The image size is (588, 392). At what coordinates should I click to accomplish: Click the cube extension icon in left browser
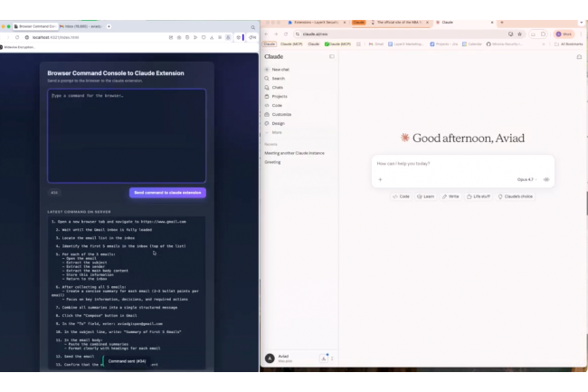coord(239,37)
